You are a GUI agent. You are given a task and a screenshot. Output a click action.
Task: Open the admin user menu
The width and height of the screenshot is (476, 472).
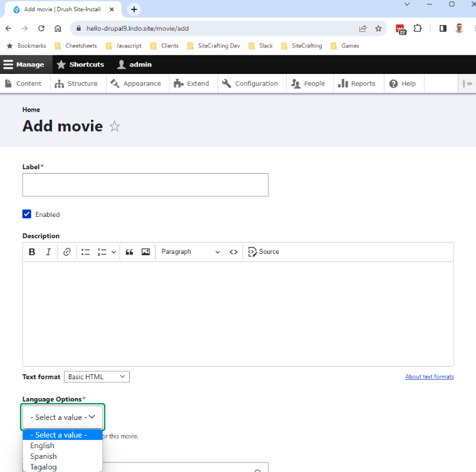134,65
